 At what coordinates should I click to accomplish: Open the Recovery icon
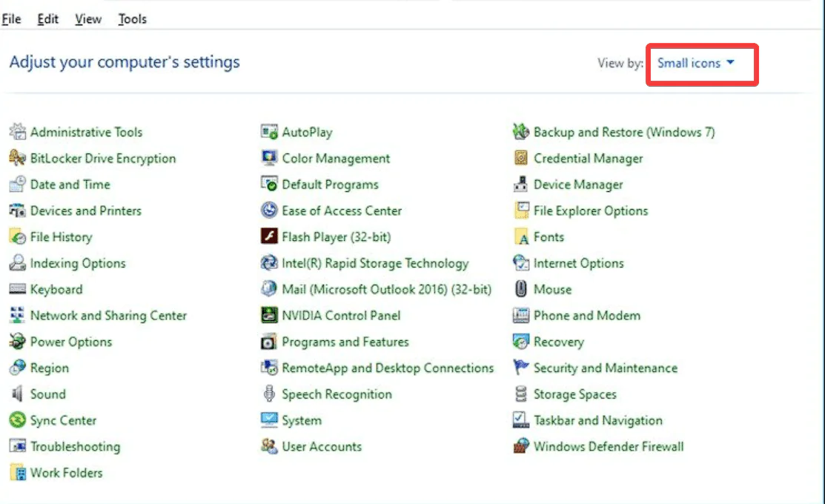(521, 342)
